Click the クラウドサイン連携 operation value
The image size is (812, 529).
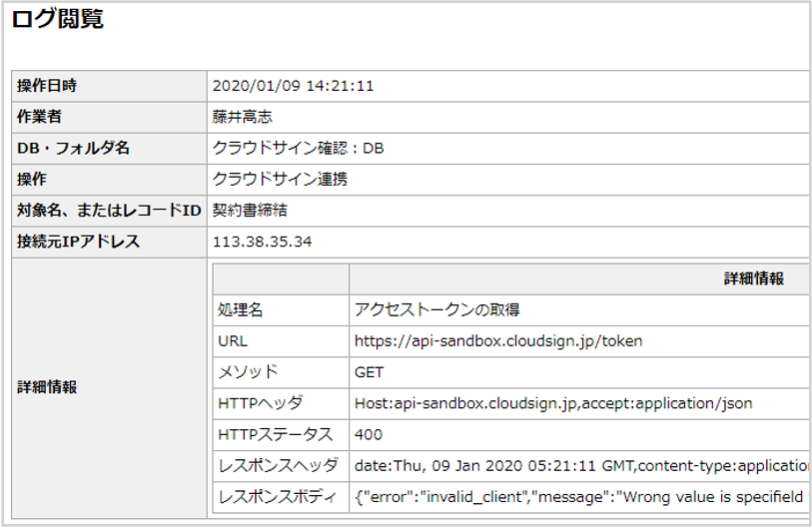[x=281, y=180]
